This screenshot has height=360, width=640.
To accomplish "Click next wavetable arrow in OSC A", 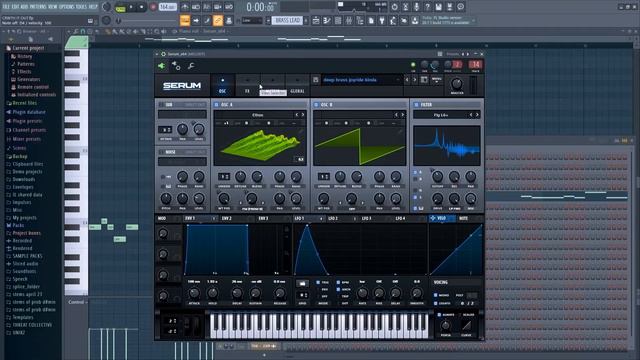I will click(303, 115).
